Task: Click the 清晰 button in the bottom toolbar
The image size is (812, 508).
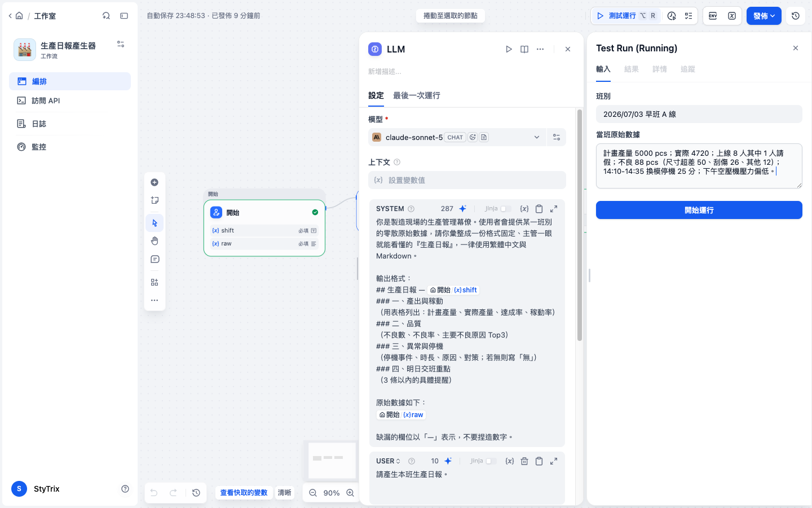Action: (285, 493)
